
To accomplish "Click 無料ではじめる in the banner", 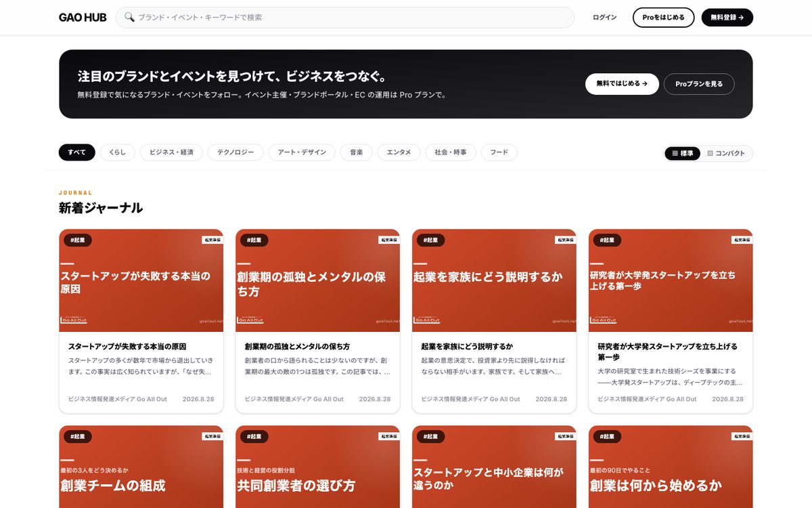I will pyautogui.click(x=622, y=84).
